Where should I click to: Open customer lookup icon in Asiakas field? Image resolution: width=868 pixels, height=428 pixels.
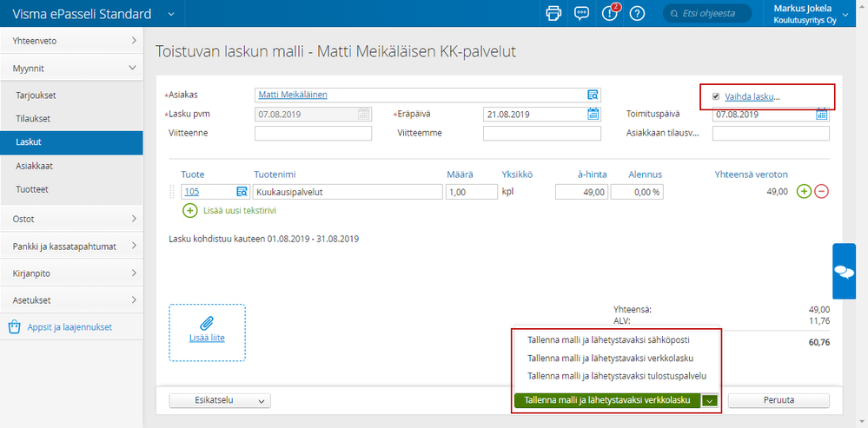pos(593,95)
